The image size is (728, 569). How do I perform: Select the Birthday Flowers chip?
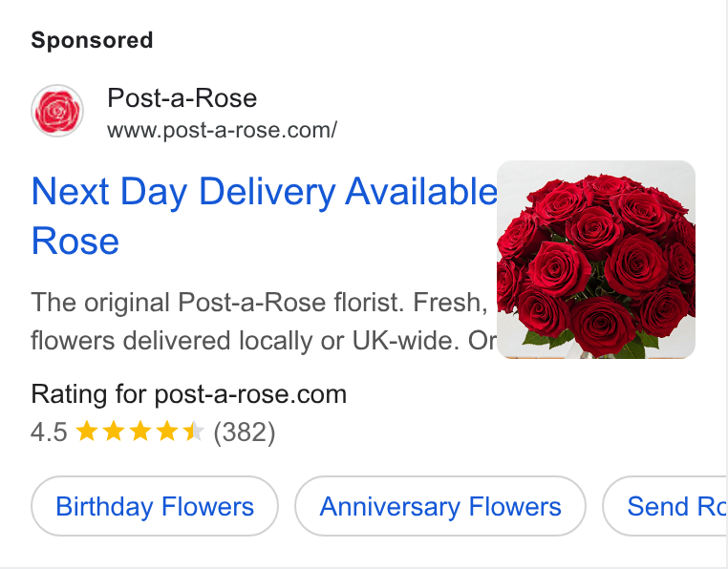155,506
